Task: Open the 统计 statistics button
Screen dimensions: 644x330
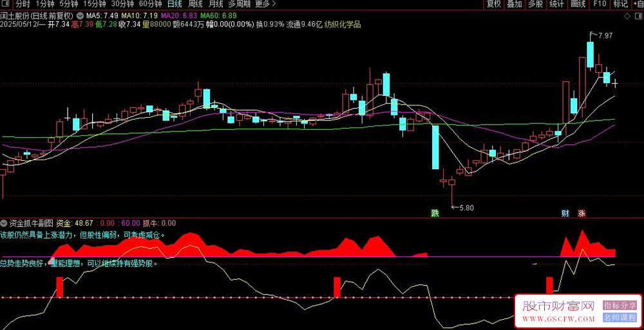Action: (x=556, y=4)
